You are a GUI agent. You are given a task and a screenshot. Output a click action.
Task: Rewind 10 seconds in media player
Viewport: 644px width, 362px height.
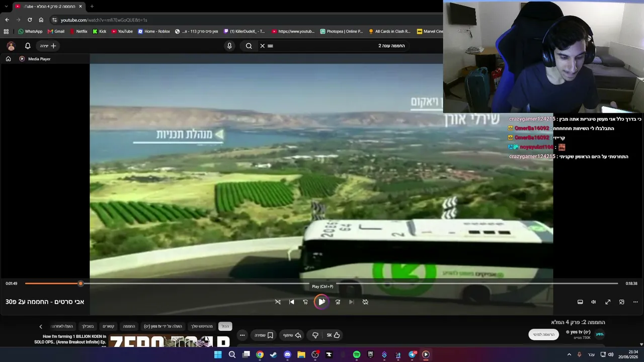coord(305,302)
